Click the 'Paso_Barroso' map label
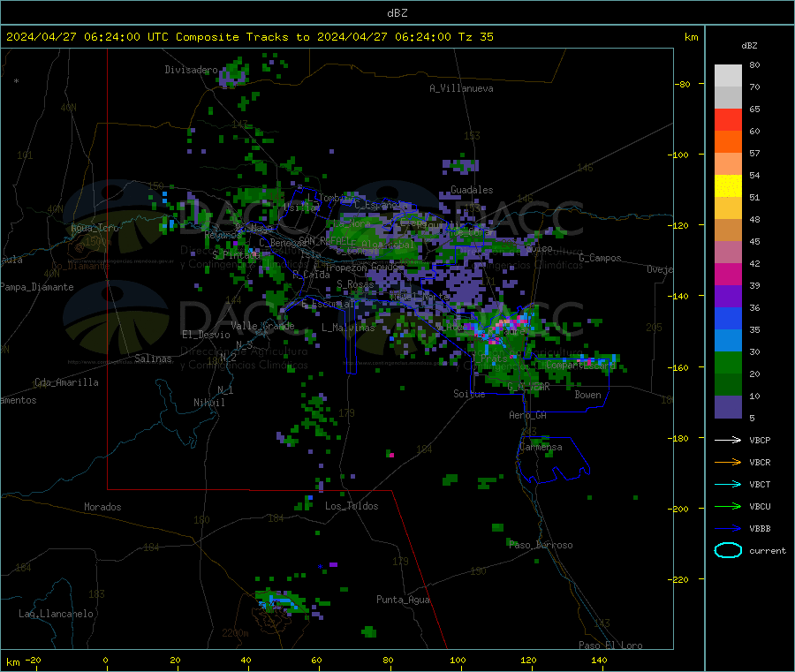The width and height of the screenshot is (795, 672). pos(541,546)
